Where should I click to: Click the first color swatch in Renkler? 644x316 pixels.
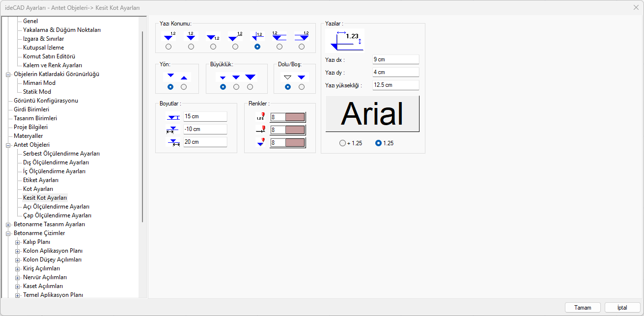coord(295,117)
